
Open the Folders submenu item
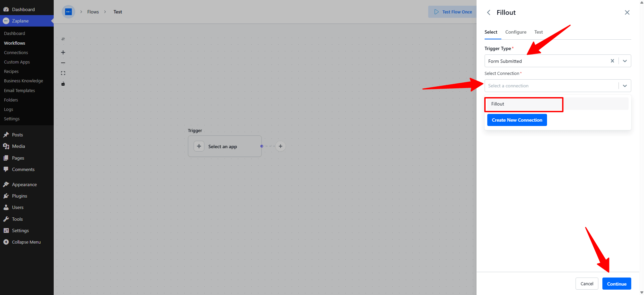pyautogui.click(x=11, y=100)
